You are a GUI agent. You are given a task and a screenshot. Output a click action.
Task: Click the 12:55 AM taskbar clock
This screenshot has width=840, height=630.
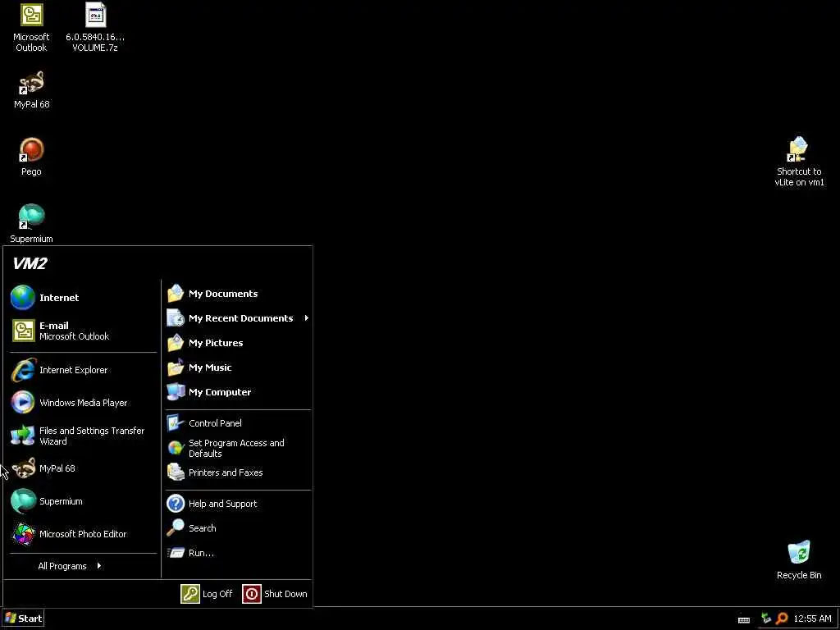click(812, 619)
